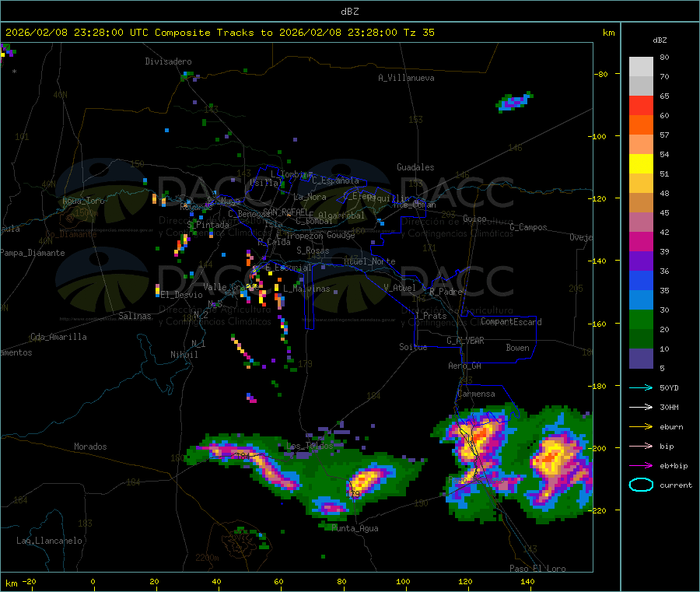Click the 'Agua_Toro' place label
Viewport: 700px width, 592px height.
point(83,201)
